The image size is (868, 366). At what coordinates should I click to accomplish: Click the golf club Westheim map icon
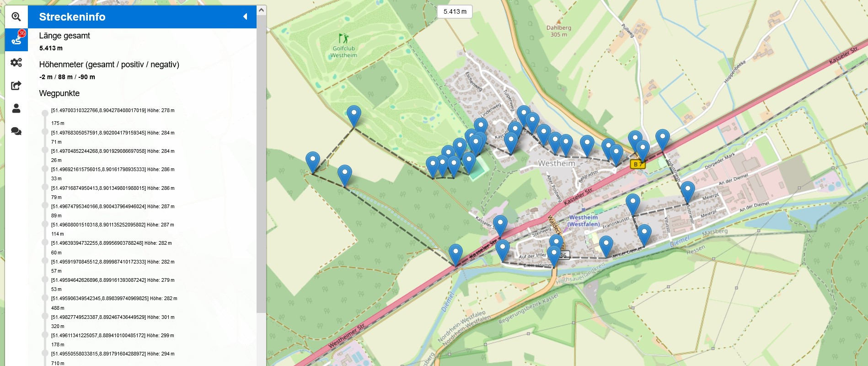coord(343,38)
